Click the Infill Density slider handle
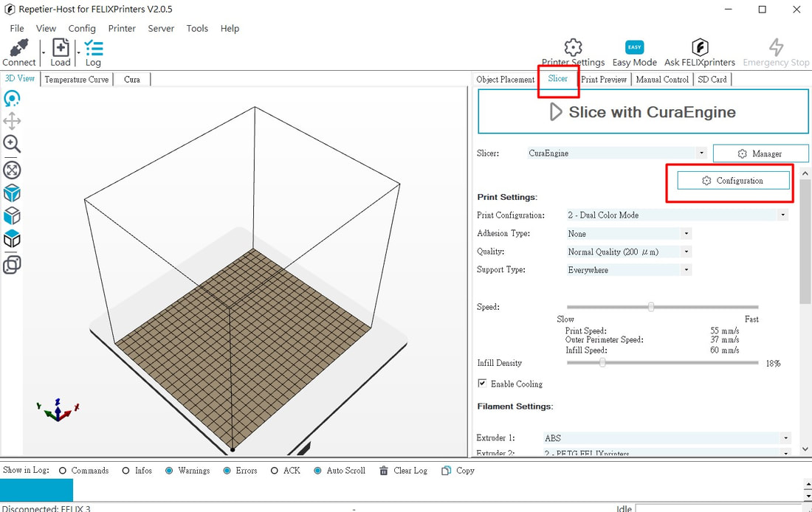812x512 pixels. coord(602,363)
